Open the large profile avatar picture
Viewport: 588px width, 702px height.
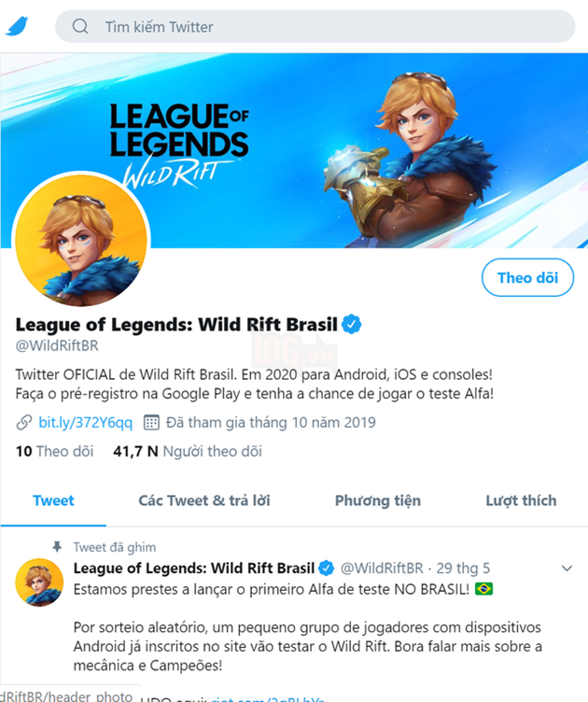81,240
